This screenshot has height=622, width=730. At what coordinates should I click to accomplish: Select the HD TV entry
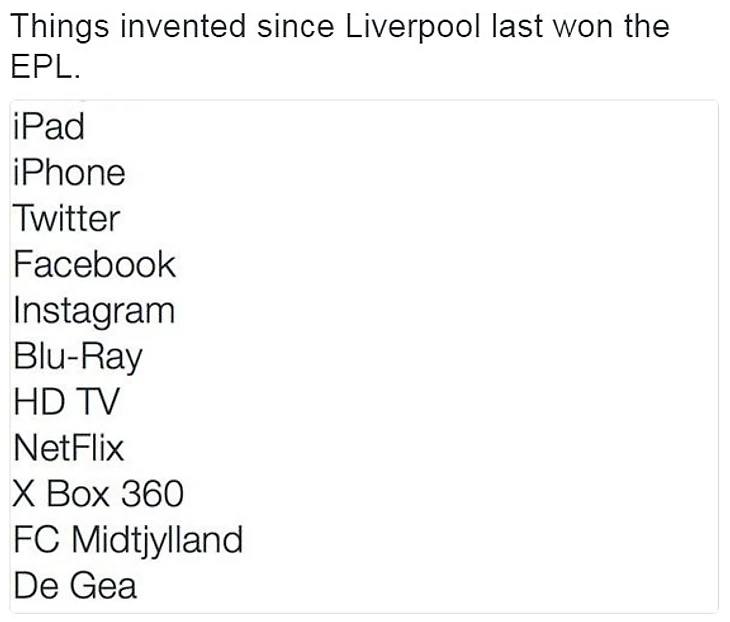65,402
